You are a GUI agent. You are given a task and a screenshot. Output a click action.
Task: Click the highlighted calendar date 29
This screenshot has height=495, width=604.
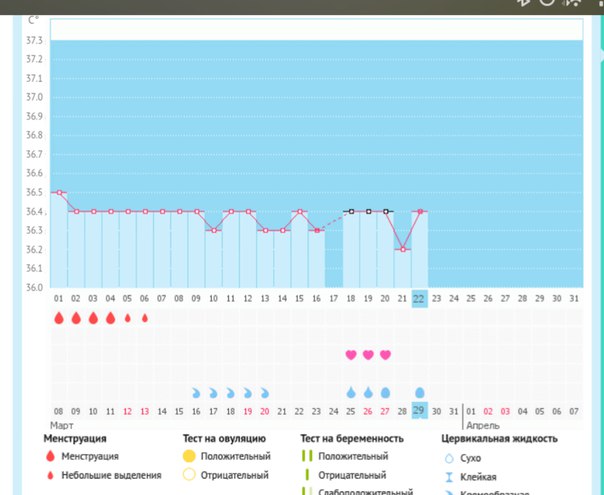420,412
